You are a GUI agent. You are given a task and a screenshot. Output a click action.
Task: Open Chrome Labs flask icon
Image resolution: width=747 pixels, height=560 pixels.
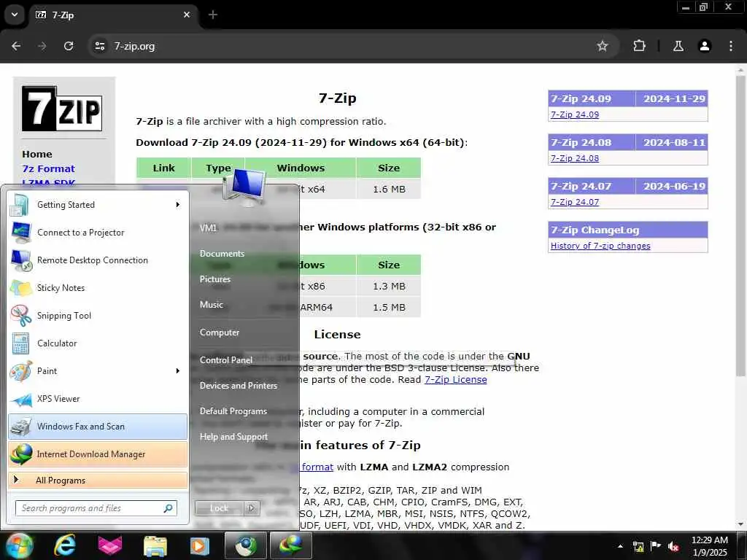point(678,46)
